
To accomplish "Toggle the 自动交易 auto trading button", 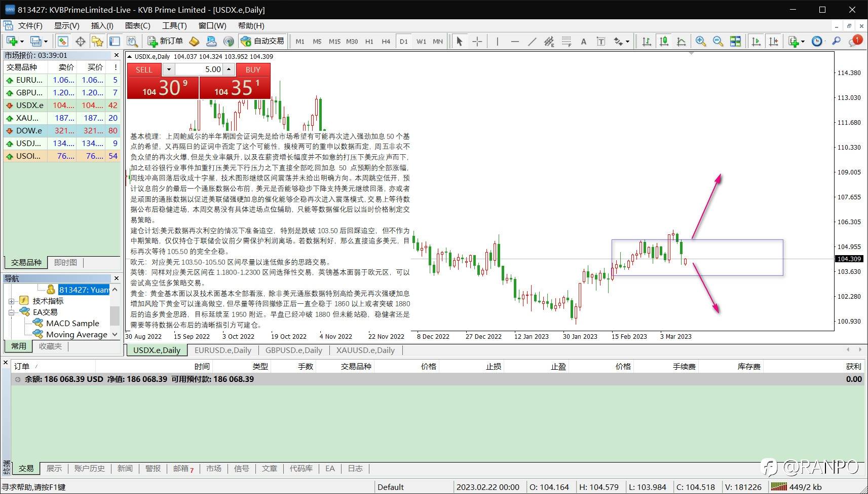I will coord(262,41).
